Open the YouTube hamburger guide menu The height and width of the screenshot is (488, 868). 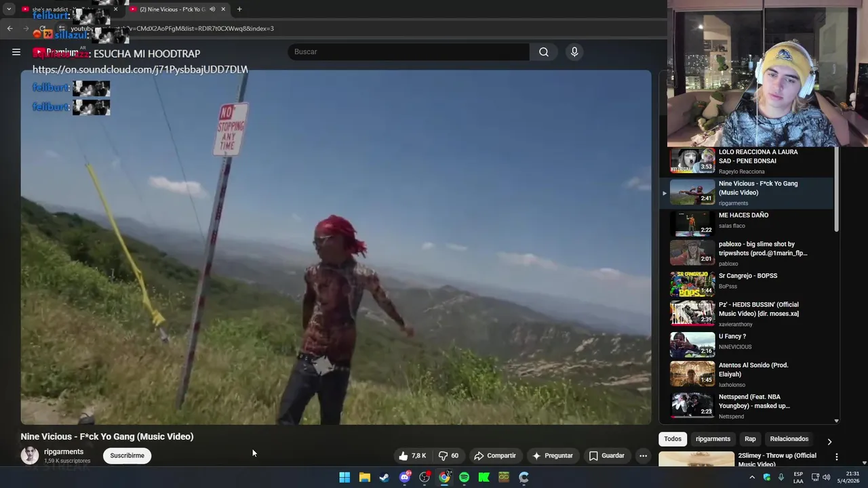pos(16,52)
